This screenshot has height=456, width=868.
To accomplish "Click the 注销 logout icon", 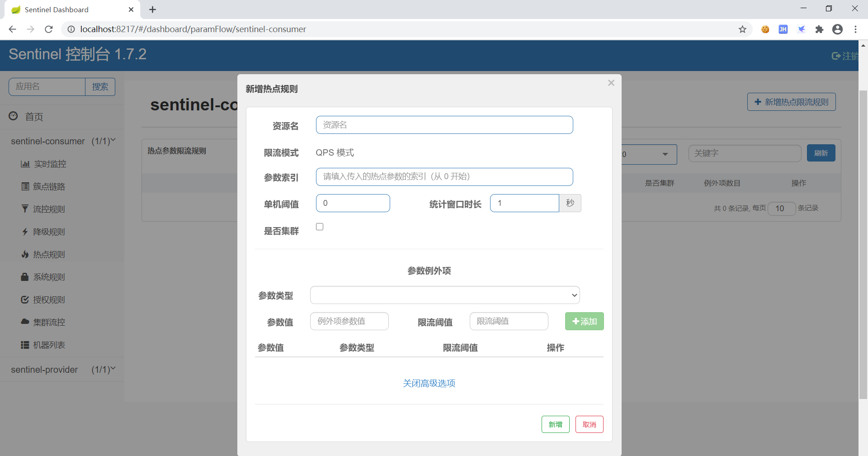I will 836,56.
